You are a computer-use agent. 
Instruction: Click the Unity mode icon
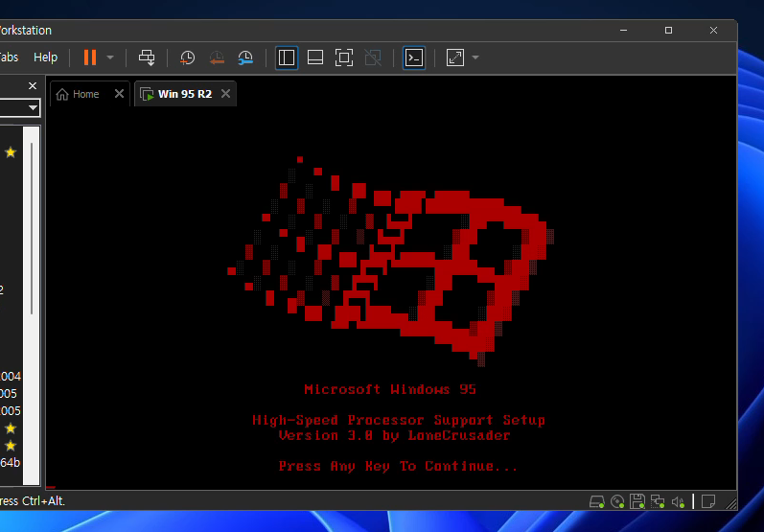pos(373,58)
